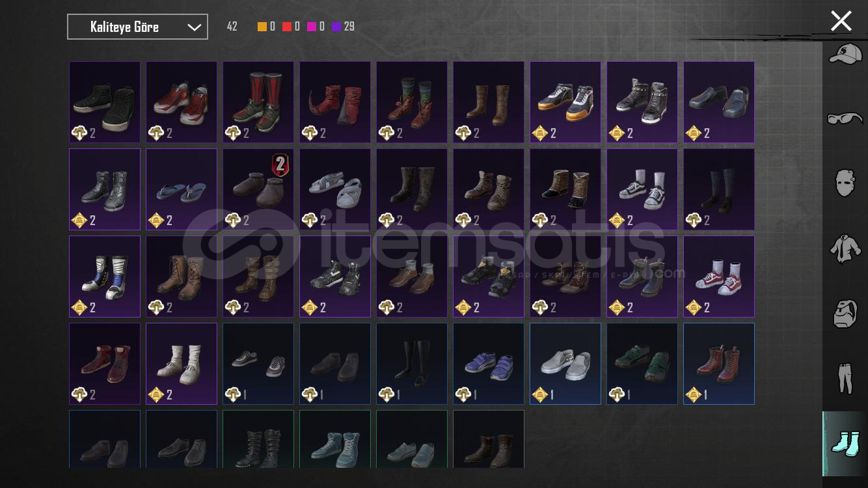Open the backpack category icon
The image size is (868, 488).
[845, 313]
